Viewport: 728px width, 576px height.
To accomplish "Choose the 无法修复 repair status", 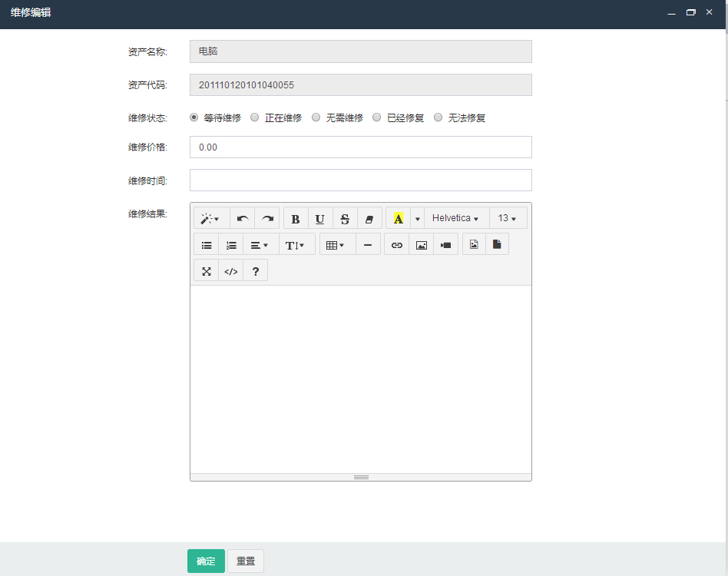I will coord(438,118).
